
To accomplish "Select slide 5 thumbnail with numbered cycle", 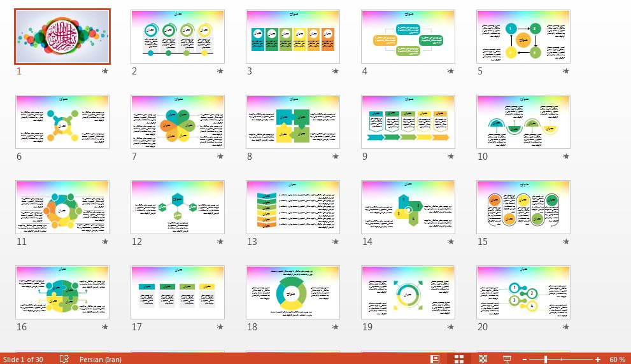I will pyautogui.click(x=523, y=36).
